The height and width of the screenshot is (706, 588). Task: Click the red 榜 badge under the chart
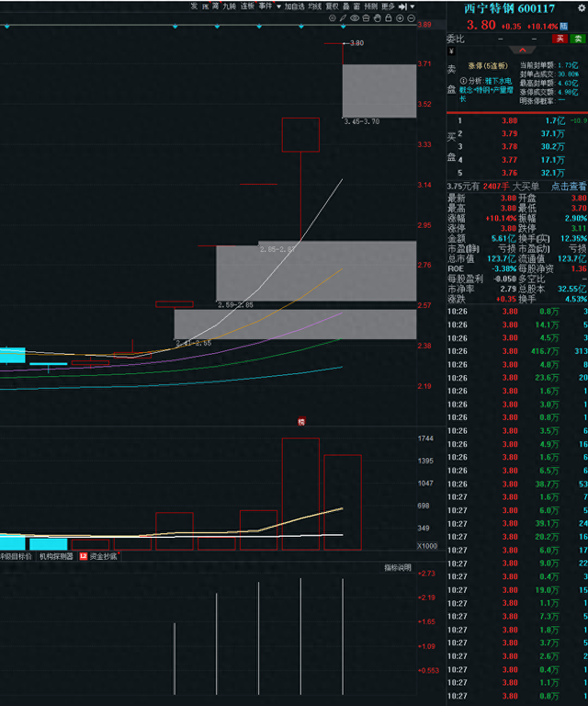click(x=301, y=422)
